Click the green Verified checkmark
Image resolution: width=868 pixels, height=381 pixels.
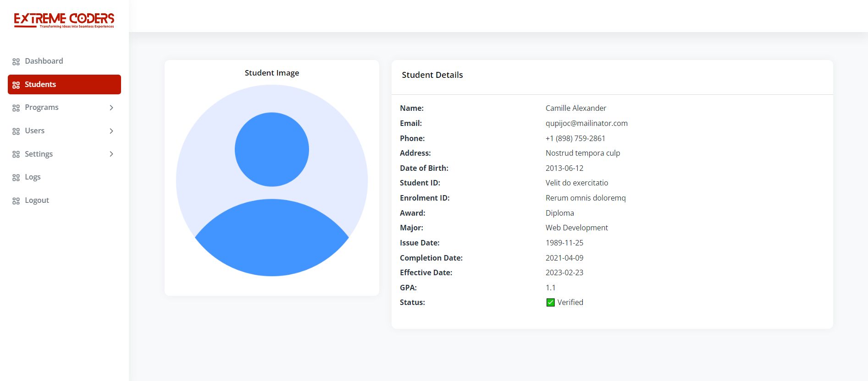551,303
